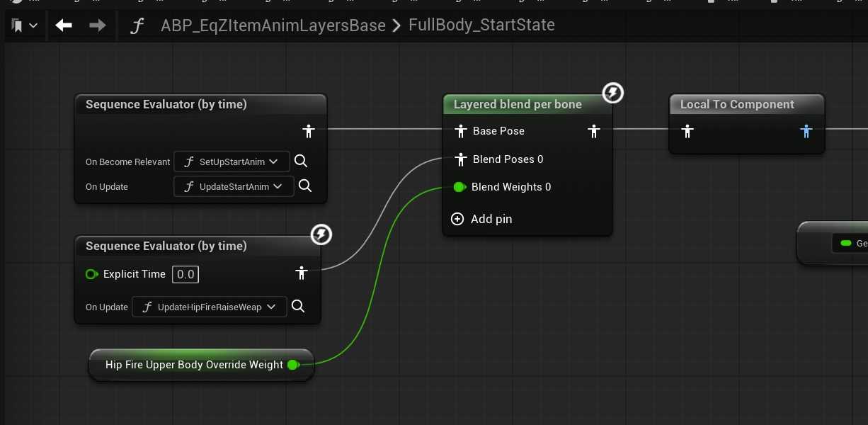Click the Blend Weights 0 green pin
Viewport: 868px width, 425px height.
click(x=459, y=187)
